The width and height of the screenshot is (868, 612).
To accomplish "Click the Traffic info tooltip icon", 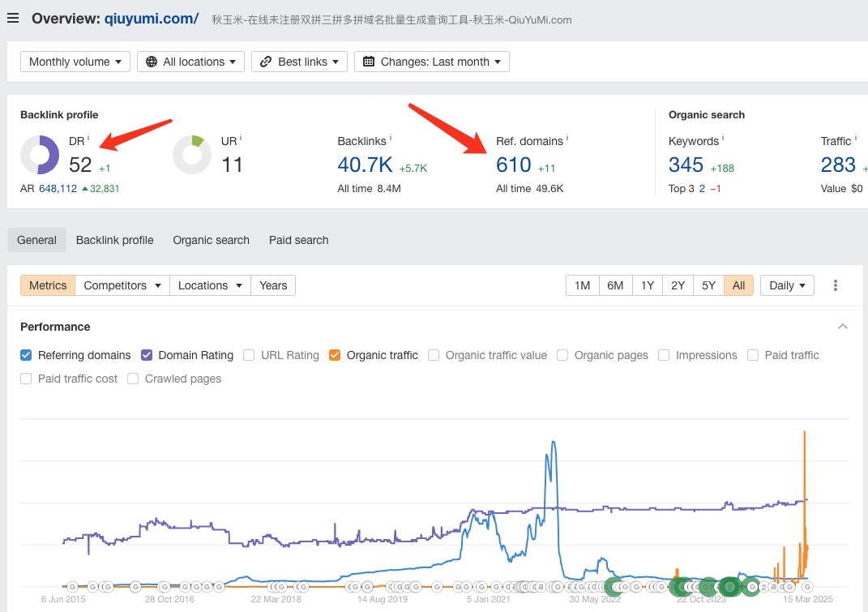I will pyautogui.click(x=855, y=137).
